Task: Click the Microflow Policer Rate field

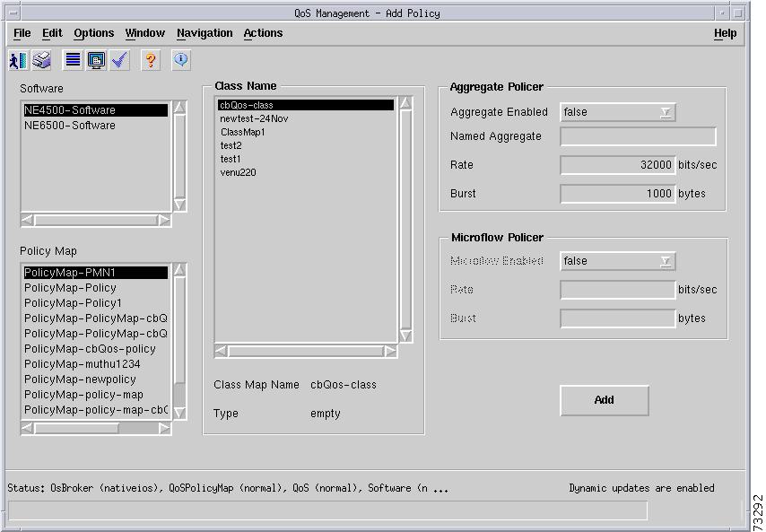Action: [x=618, y=290]
